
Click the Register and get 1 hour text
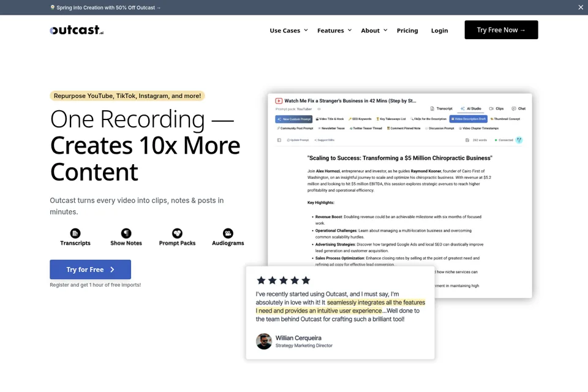click(x=96, y=285)
